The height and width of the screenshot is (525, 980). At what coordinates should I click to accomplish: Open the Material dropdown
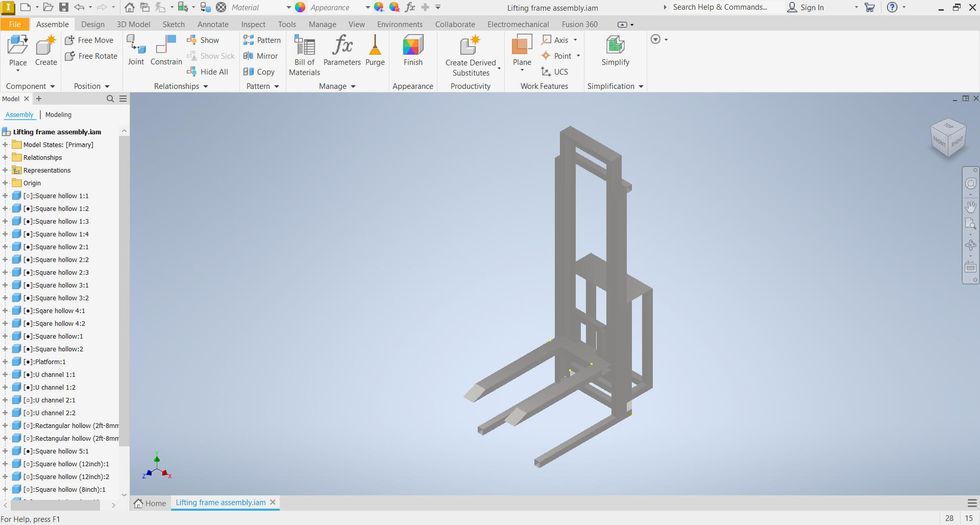[288, 8]
